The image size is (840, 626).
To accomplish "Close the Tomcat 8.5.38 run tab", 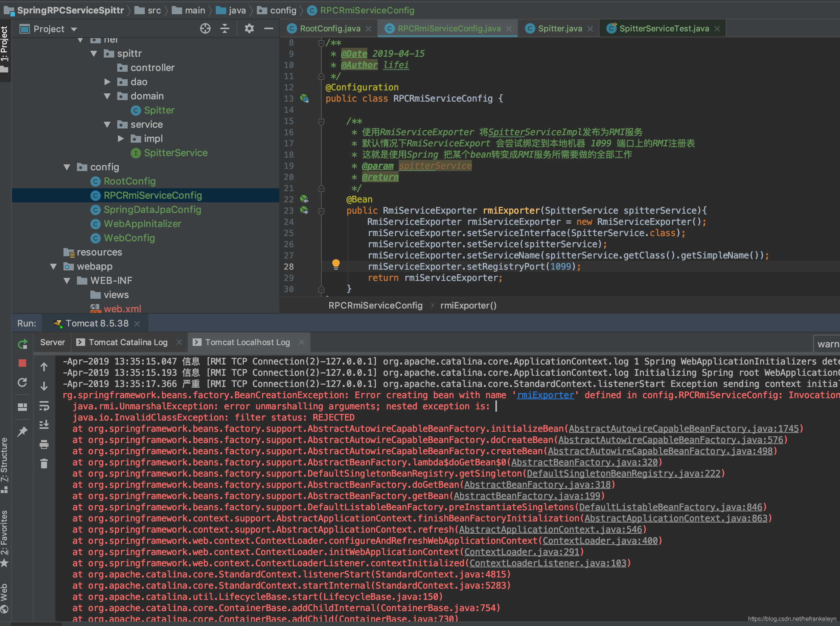I will pyautogui.click(x=137, y=323).
